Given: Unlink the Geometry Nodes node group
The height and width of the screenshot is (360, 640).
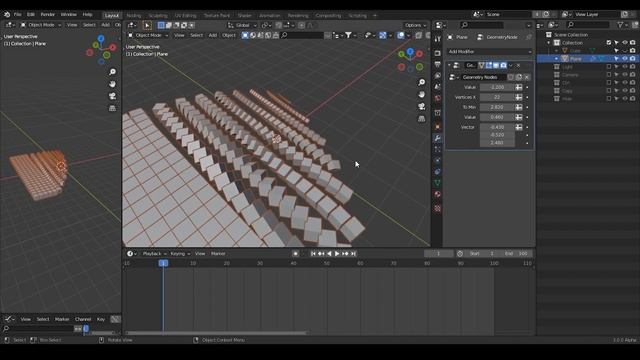Looking at the screenshot, I should pos(527,77).
